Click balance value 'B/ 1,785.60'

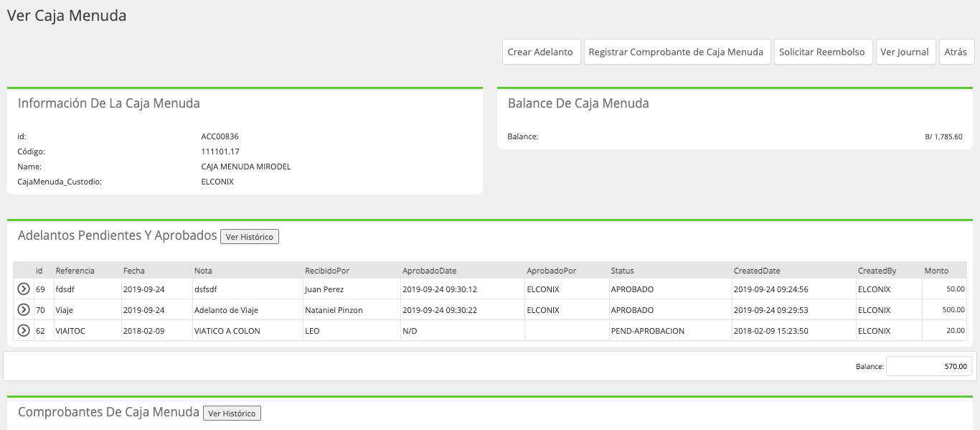943,136
